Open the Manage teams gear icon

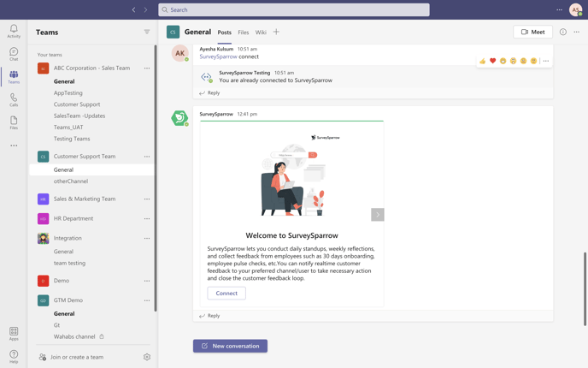(147, 357)
